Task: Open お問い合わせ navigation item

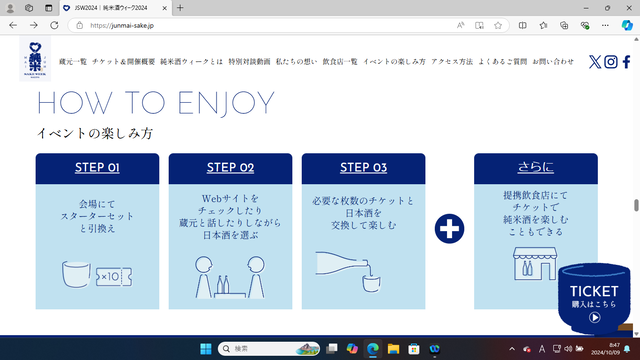Action: (x=553, y=62)
